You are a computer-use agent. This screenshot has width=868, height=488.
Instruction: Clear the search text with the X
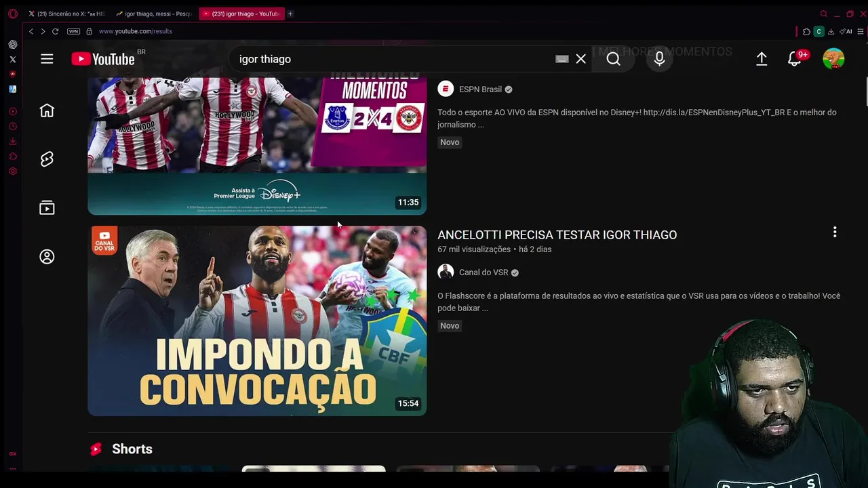[x=580, y=59]
